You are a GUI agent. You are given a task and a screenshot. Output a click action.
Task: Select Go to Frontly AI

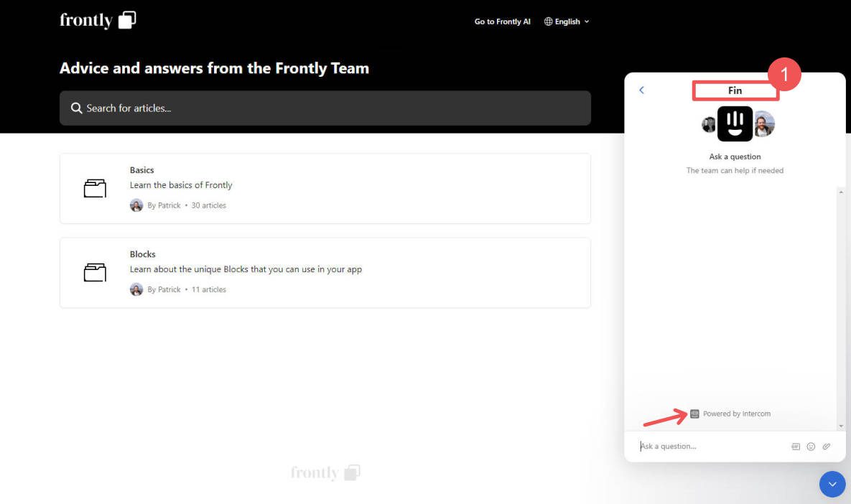503,22
